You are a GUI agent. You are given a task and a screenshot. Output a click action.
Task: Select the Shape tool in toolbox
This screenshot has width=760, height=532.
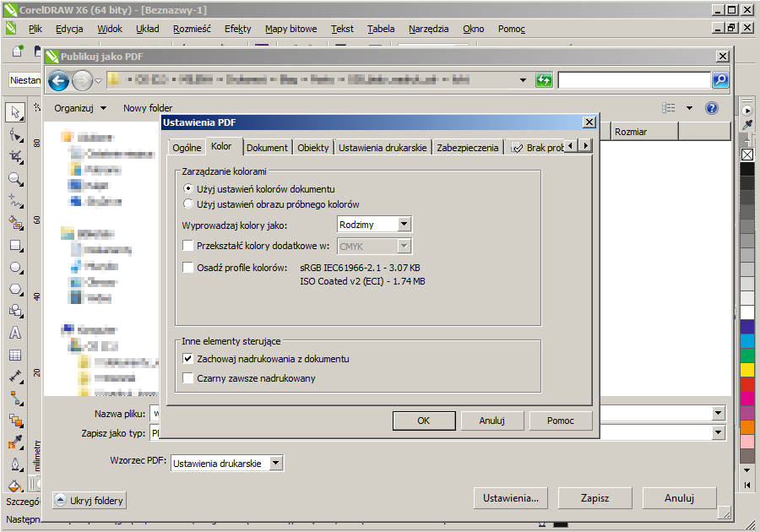tap(15, 135)
